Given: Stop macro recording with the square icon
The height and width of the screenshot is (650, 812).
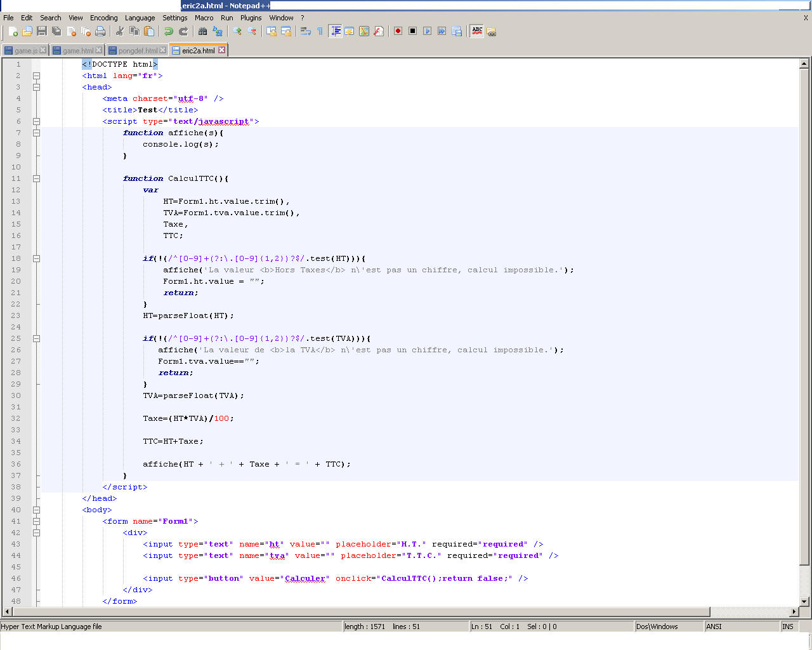Looking at the screenshot, I should [412, 31].
